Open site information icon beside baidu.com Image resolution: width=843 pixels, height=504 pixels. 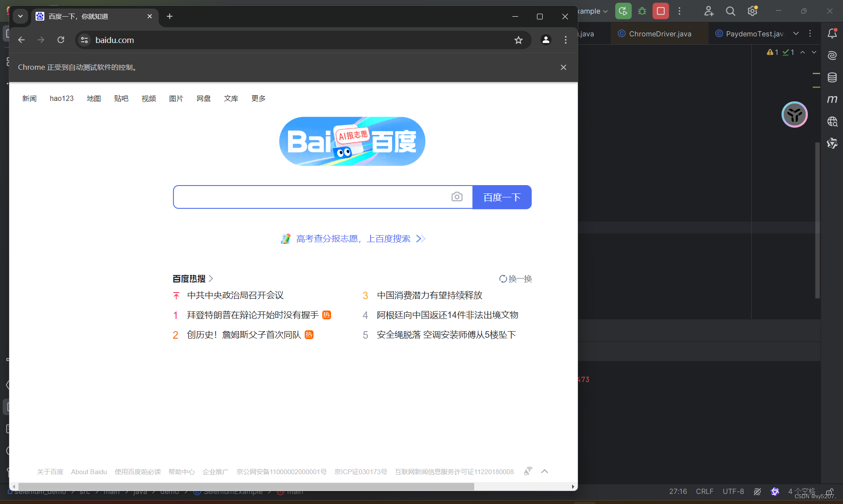coord(84,40)
